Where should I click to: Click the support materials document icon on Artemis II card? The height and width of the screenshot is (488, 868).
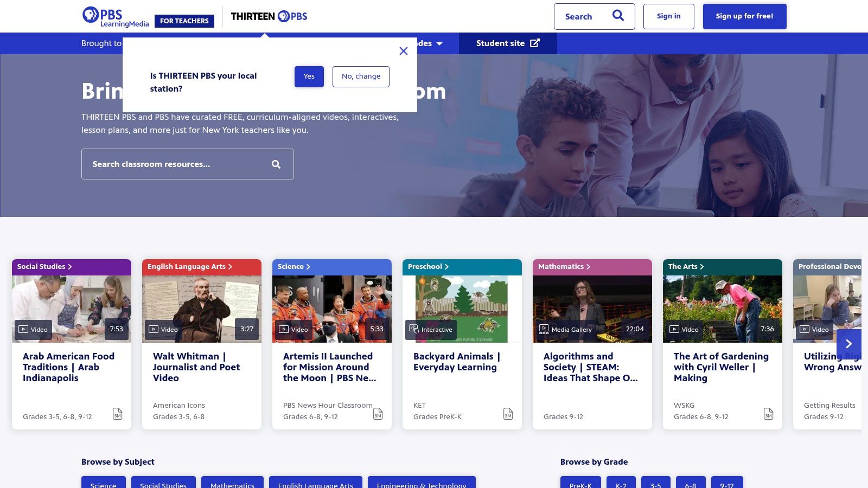(x=378, y=413)
